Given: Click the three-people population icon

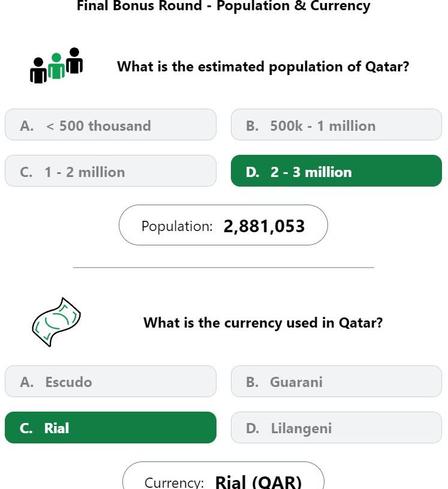Looking at the screenshot, I should pyautogui.click(x=56, y=65).
